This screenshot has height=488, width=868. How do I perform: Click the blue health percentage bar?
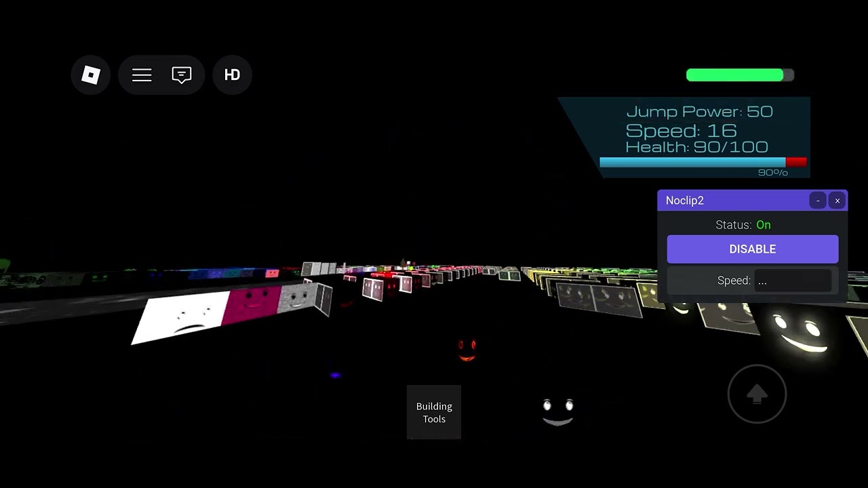(703, 163)
